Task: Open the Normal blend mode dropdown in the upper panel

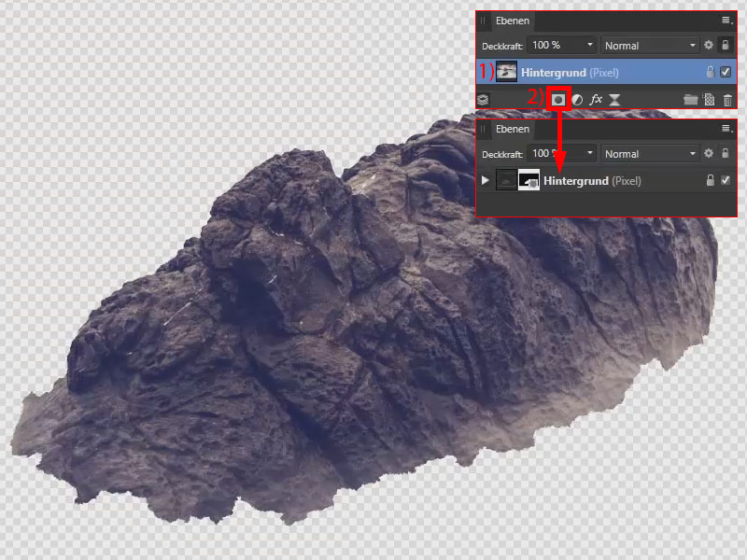Action: click(x=650, y=45)
